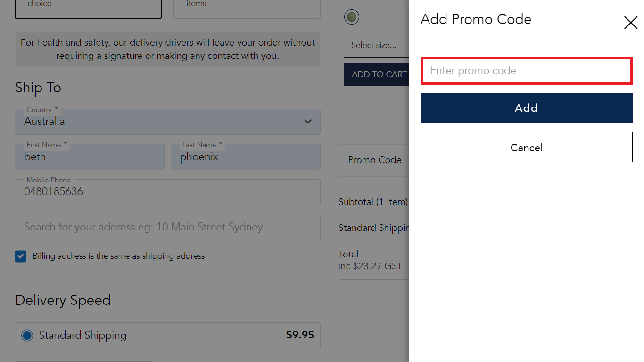Cancel the promo code entry

526,147
